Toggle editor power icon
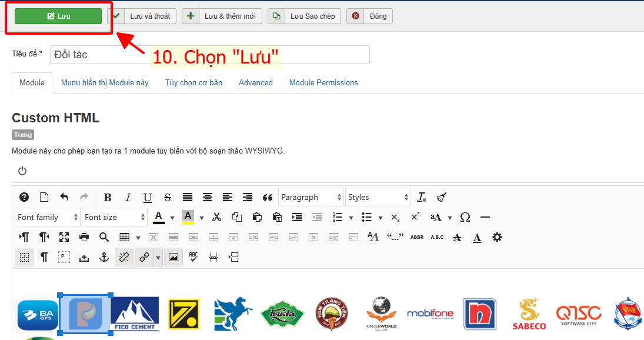The image size is (644, 340). (x=22, y=171)
